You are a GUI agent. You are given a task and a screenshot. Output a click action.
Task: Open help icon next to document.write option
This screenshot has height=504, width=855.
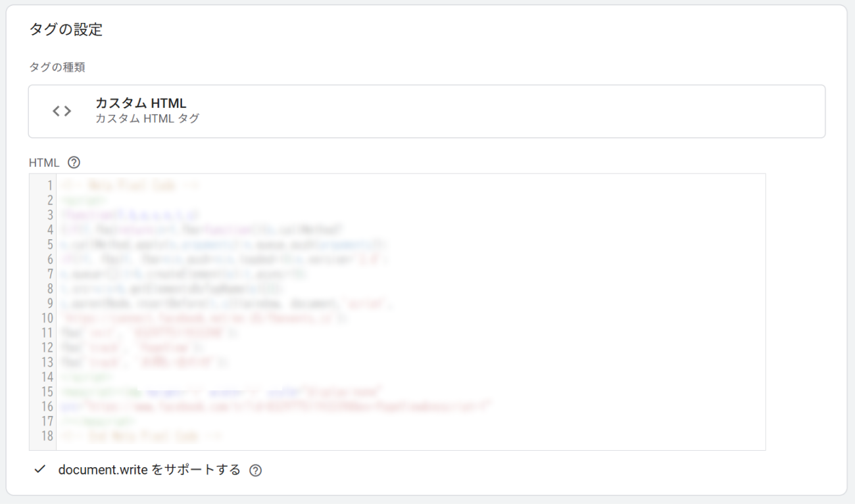pyautogui.click(x=256, y=470)
